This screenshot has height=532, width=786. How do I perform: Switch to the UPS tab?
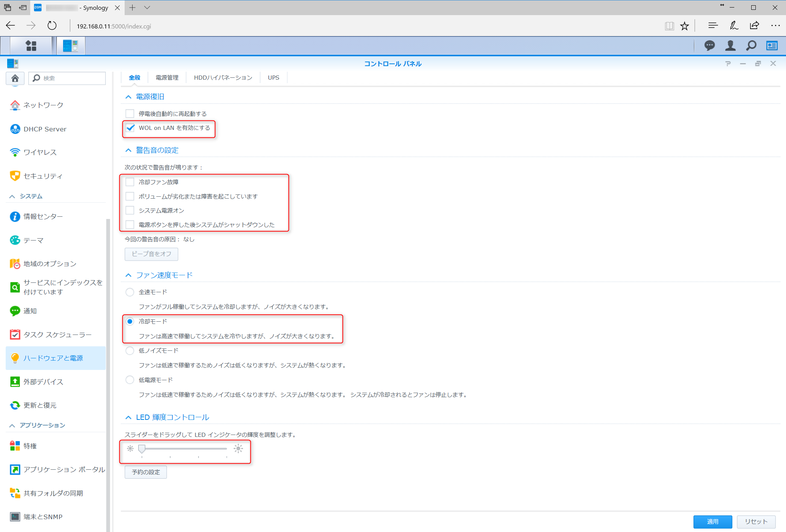click(273, 77)
